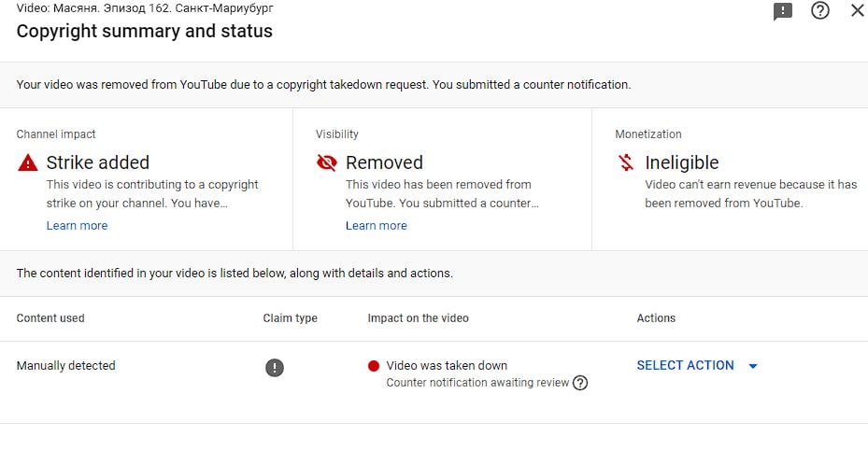
Task: Click the Video was taken down text
Action: [x=447, y=366]
